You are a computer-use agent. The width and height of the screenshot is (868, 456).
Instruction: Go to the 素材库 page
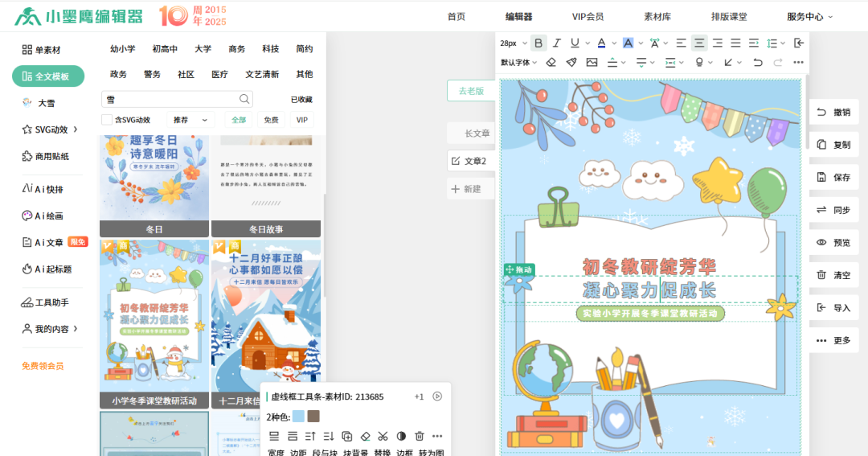click(657, 17)
